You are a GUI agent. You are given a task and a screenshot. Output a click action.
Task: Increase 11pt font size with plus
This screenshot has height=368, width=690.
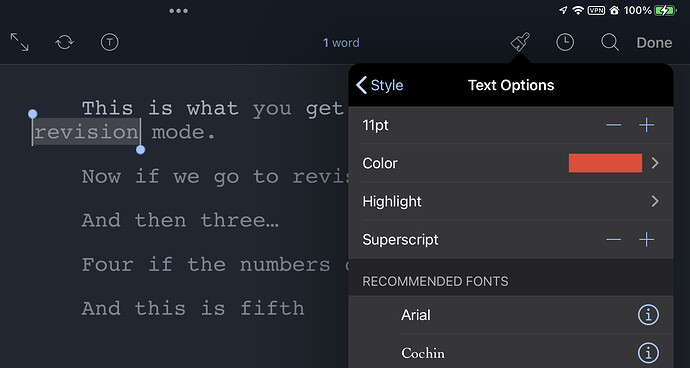(x=646, y=125)
